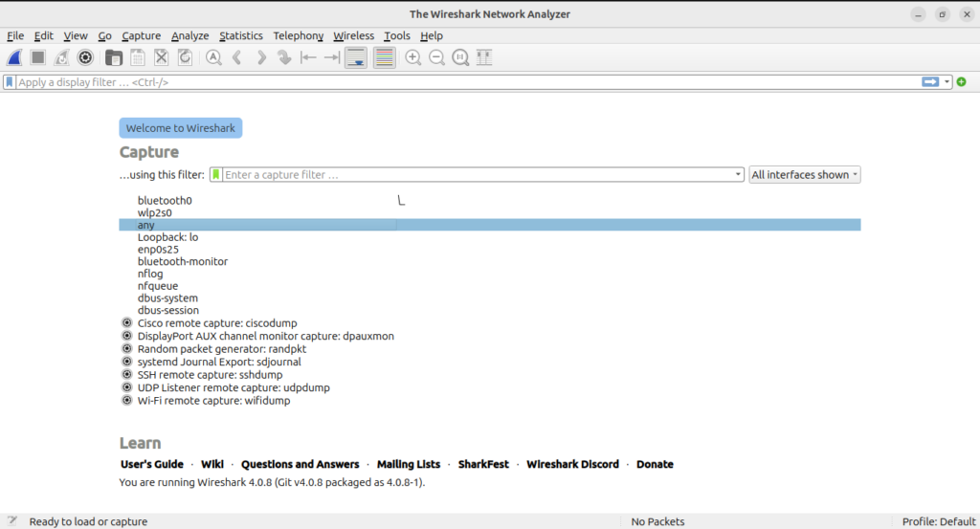This screenshot has width=980, height=529.
Task: Toggle auto-scroll during live capture
Action: coord(356,57)
